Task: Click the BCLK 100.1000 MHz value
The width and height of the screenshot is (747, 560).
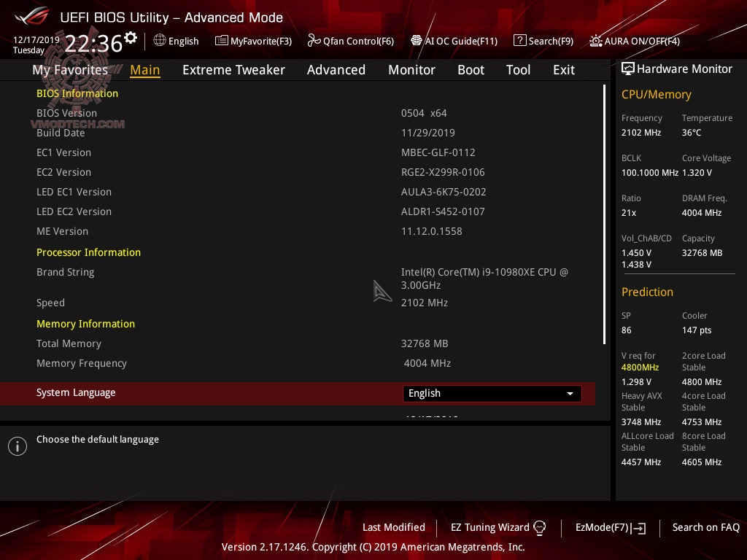Action: tap(649, 173)
